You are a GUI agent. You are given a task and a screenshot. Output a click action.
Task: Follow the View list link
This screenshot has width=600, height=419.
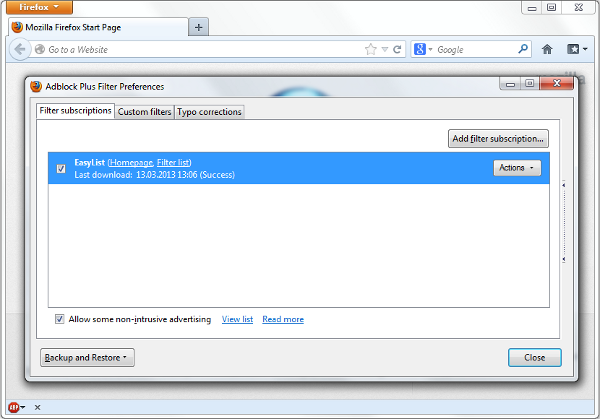click(237, 320)
